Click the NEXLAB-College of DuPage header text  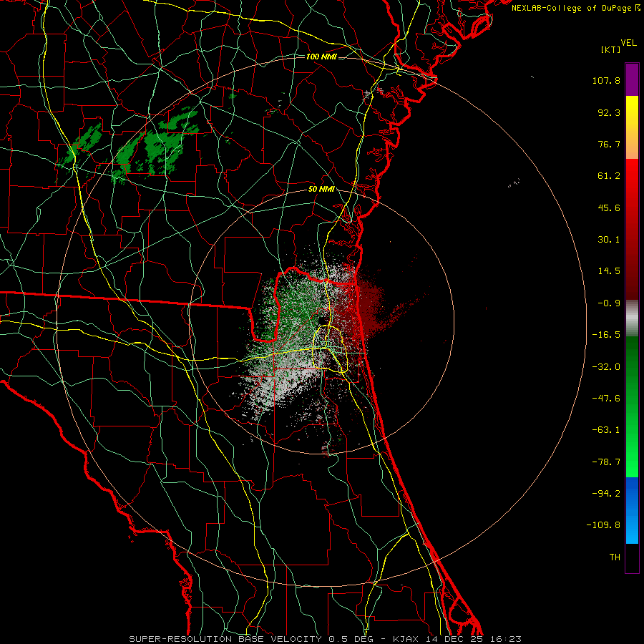coord(575,8)
